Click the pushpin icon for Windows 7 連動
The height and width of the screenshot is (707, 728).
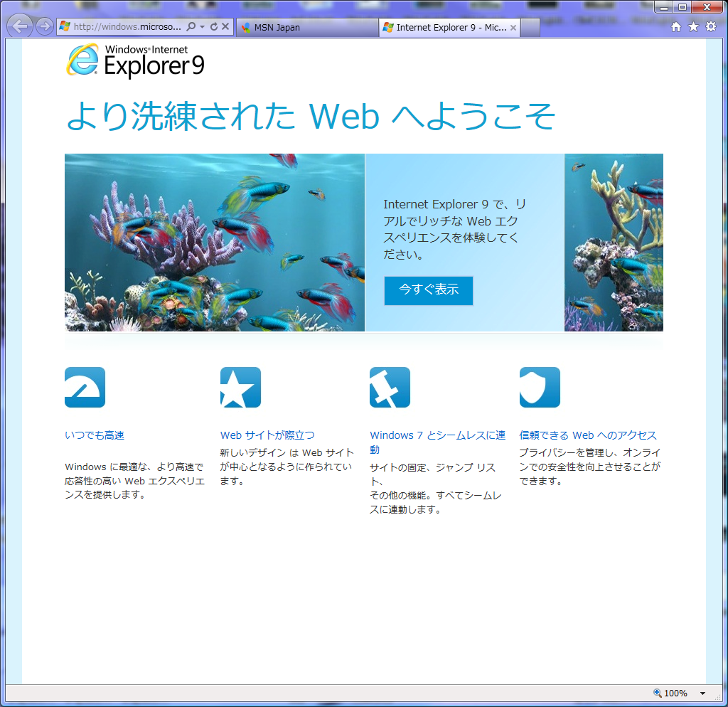coord(390,388)
